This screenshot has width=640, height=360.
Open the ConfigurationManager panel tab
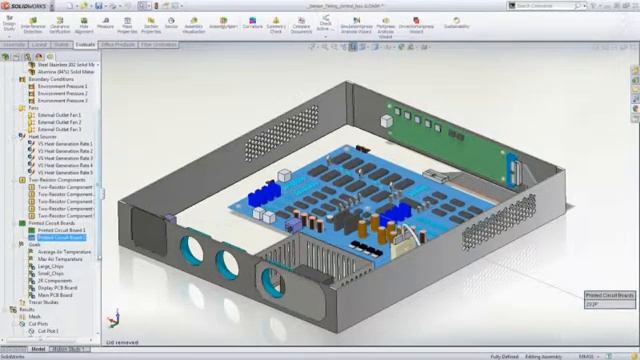click(28, 57)
